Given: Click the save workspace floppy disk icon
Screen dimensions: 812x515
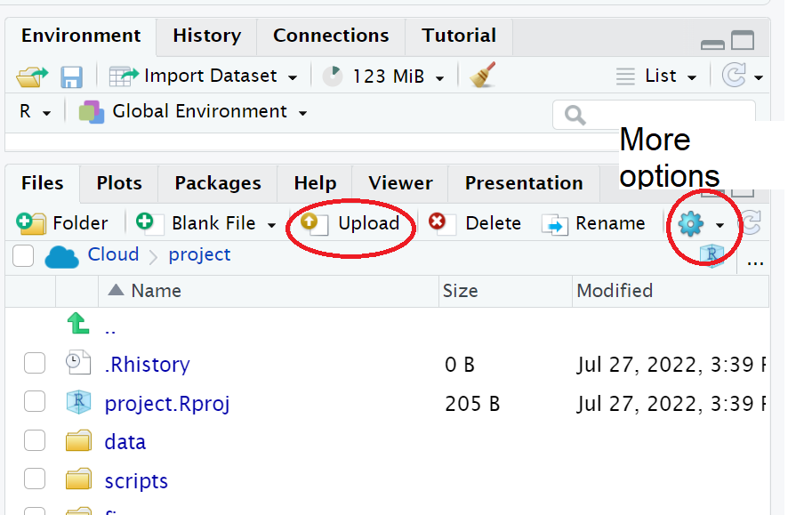Looking at the screenshot, I should [71, 76].
